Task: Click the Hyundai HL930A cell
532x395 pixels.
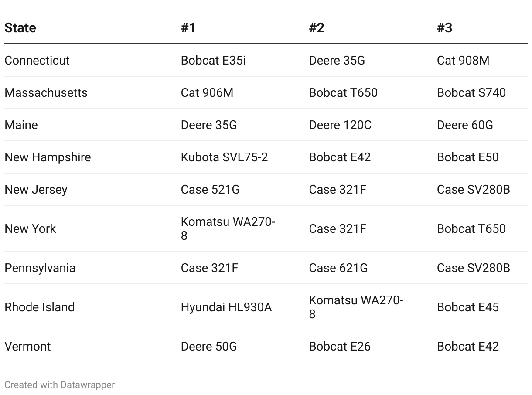Action: click(x=226, y=307)
